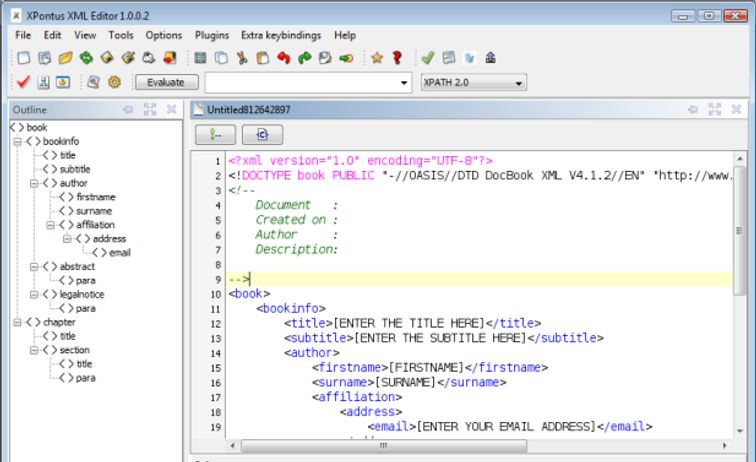The image size is (756, 462).
Task: Collapse the bookinfo tree node
Action: pos(17,141)
